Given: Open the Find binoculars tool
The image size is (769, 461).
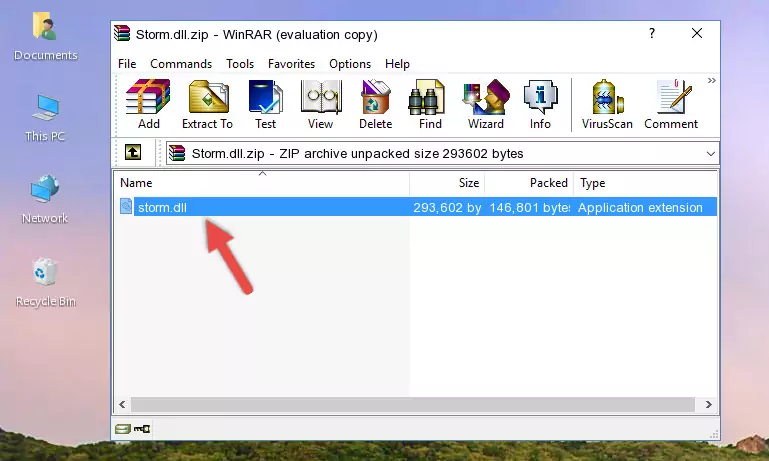Looking at the screenshot, I should coord(430,104).
